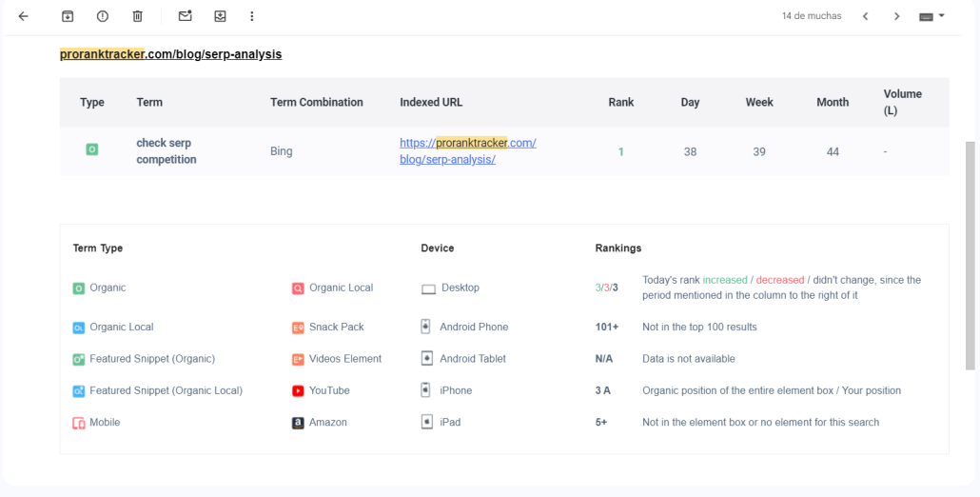
Task: Click the Mobile term type icon
Action: coord(78,424)
